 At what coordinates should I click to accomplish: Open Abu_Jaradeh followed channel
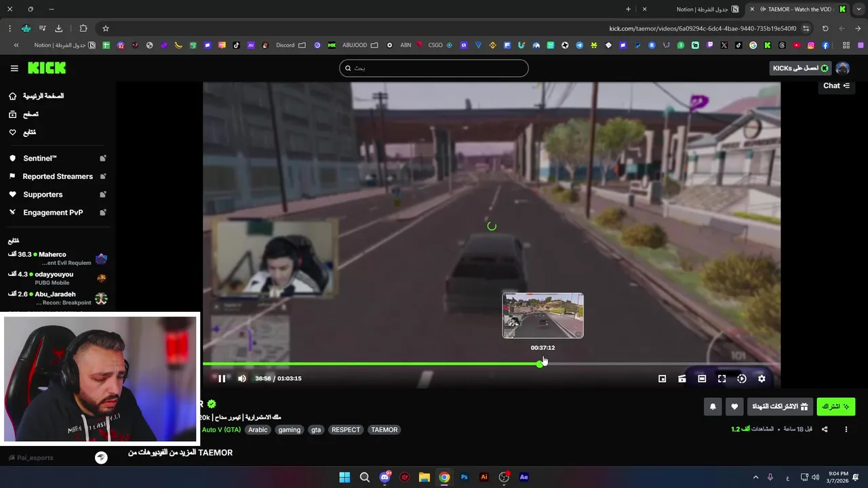coord(58,298)
